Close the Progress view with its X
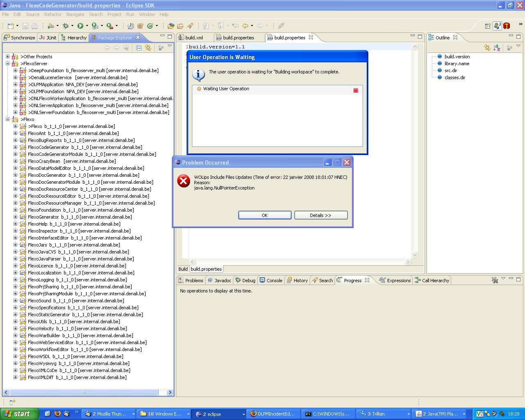Screen dimensions: 525x420 pos(367,280)
